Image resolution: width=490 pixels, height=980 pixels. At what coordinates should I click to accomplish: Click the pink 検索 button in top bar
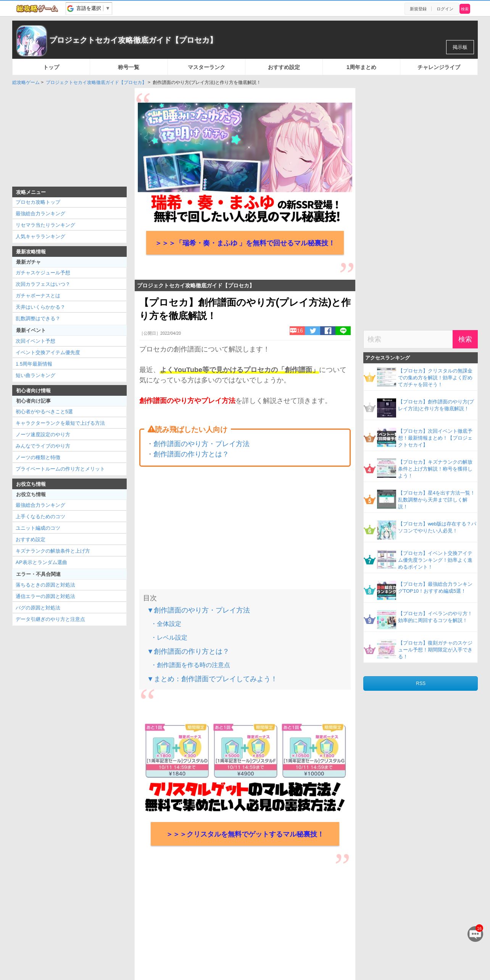click(465, 9)
